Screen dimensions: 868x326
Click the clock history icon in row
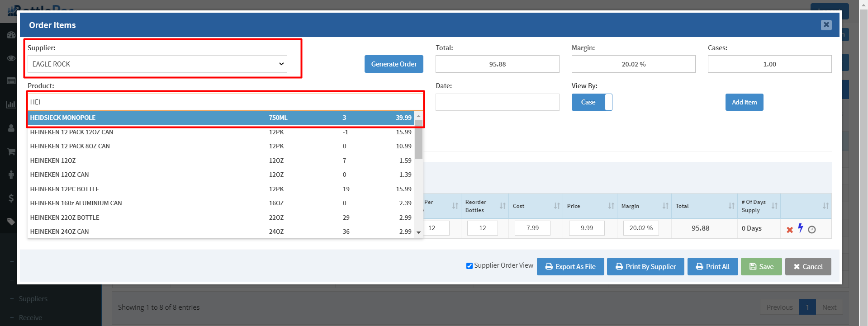(x=812, y=230)
